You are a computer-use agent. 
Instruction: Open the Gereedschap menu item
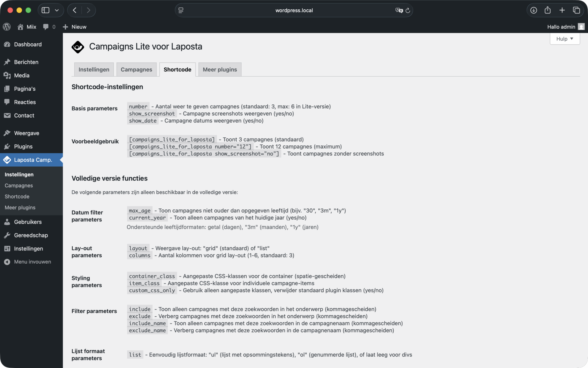(31, 235)
